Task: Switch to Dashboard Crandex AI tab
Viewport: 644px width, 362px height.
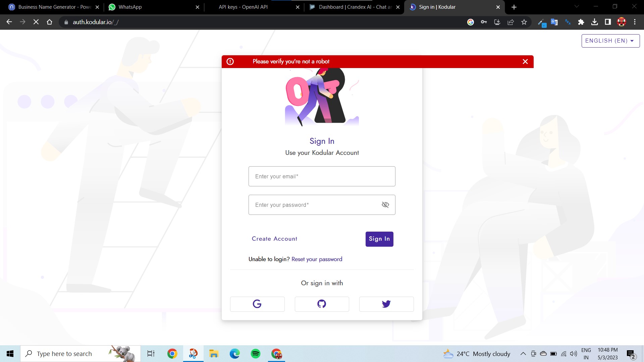Action: (354, 7)
